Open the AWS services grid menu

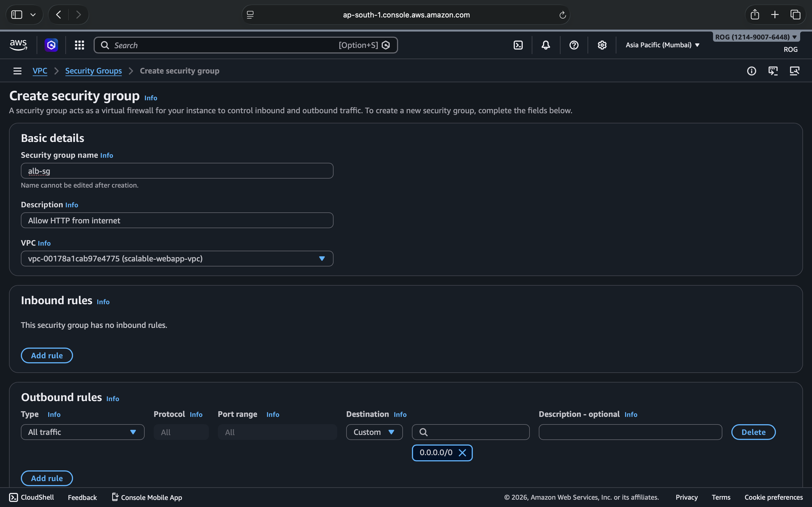coord(79,45)
